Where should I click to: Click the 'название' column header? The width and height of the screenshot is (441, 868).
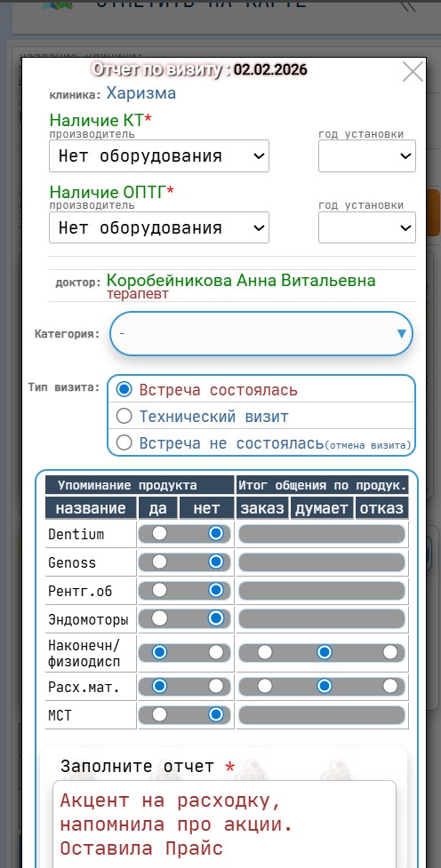pyautogui.click(x=91, y=508)
